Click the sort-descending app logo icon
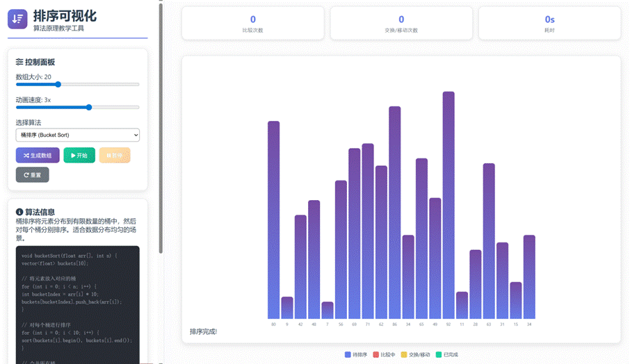Viewport: 630px width, 364px height. (17, 19)
